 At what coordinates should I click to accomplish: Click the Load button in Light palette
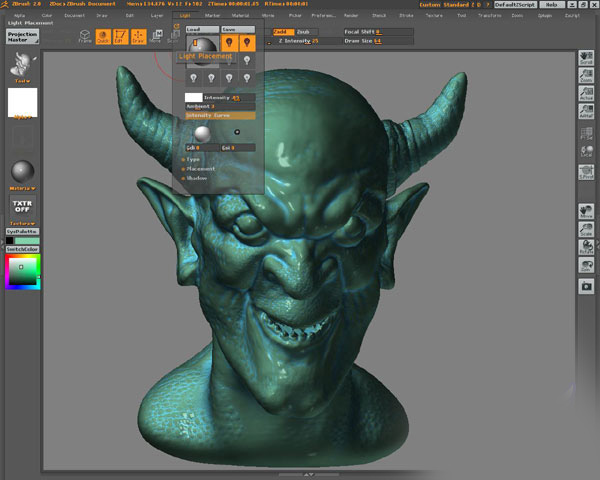point(202,29)
